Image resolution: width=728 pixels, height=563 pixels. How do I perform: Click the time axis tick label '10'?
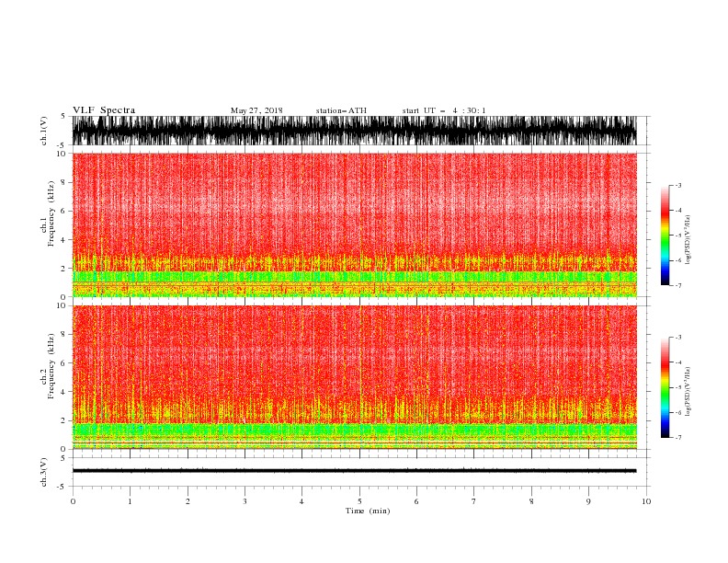tap(646, 501)
